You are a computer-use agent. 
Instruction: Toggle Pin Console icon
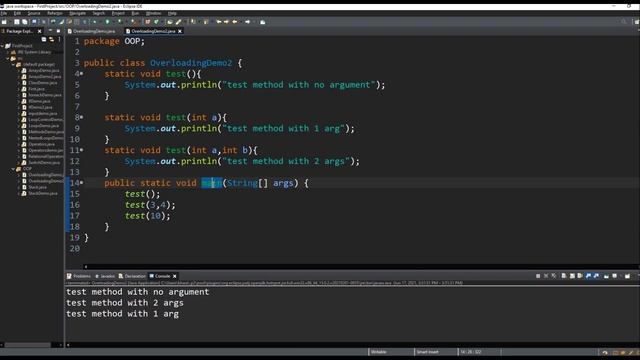606,276
